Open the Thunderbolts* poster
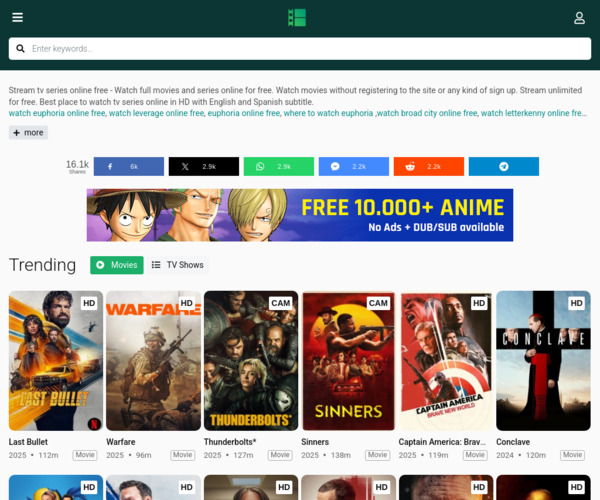This screenshot has width=600, height=500. tap(251, 361)
